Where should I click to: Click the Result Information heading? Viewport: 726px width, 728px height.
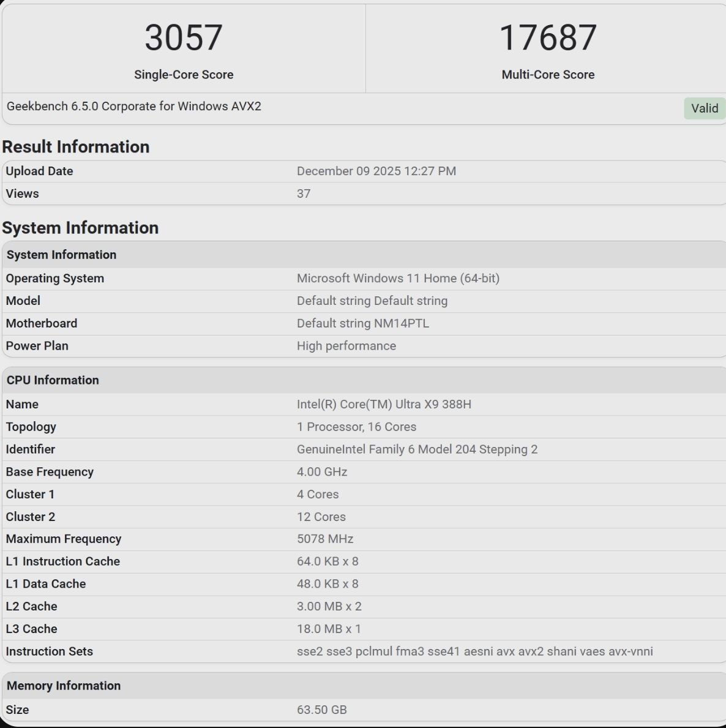76,147
